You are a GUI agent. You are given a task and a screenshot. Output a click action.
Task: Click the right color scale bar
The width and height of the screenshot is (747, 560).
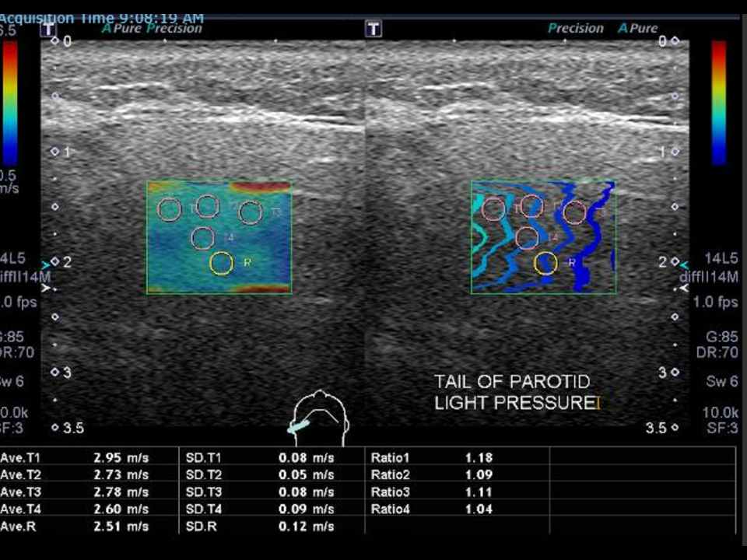[x=719, y=103]
